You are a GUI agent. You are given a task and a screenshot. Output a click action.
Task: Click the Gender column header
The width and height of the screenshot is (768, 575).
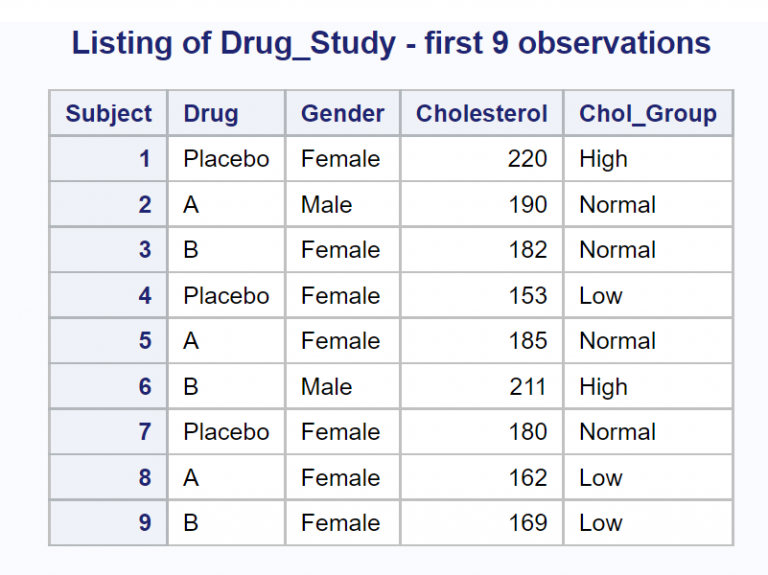point(342,114)
